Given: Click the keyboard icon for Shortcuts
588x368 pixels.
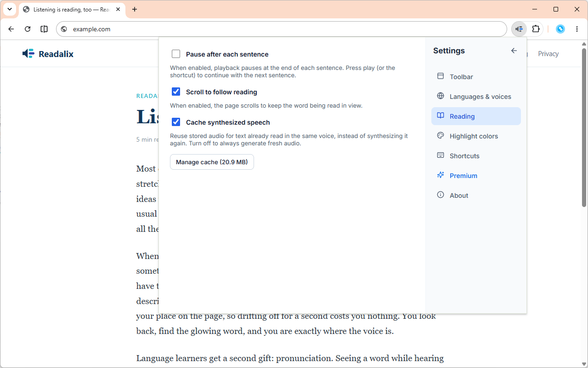Looking at the screenshot, I should [441, 155].
